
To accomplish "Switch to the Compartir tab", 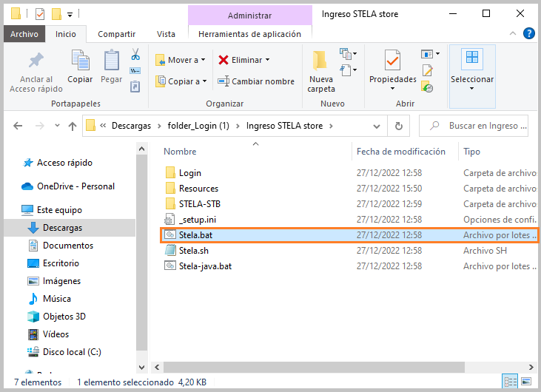I will point(117,34).
